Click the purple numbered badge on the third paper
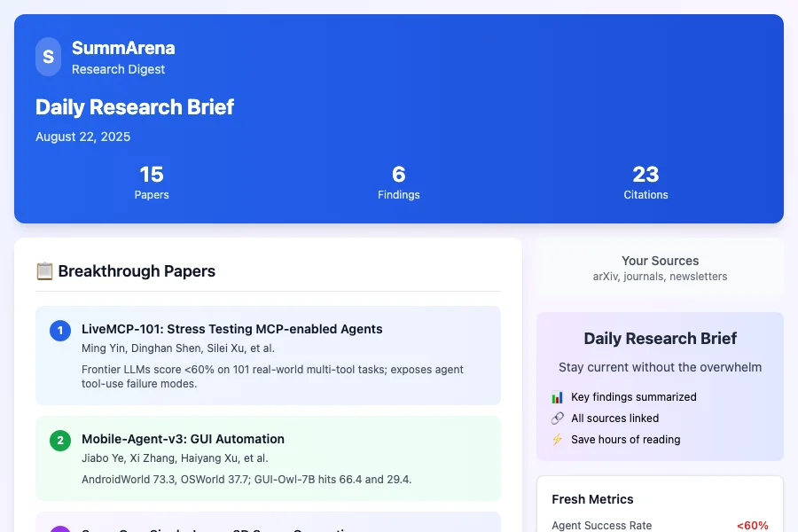 (59, 529)
